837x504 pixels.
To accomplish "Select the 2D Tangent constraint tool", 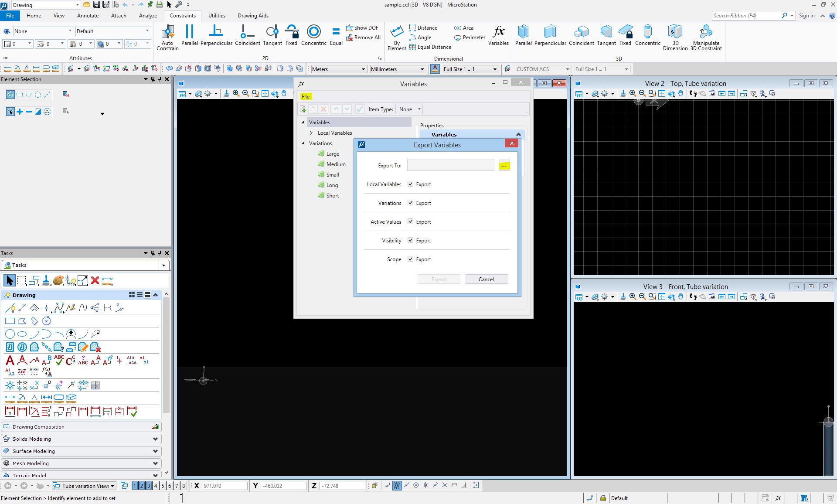I will click(272, 35).
